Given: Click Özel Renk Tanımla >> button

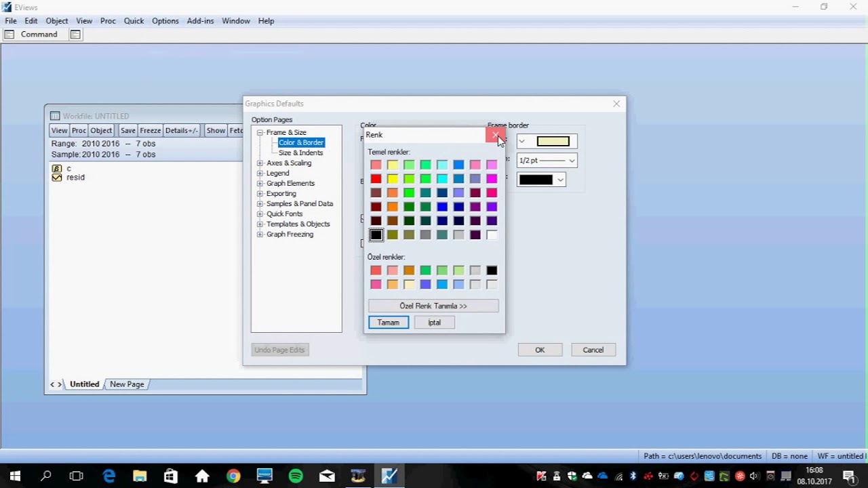Looking at the screenshot, I should click(433, 306).
